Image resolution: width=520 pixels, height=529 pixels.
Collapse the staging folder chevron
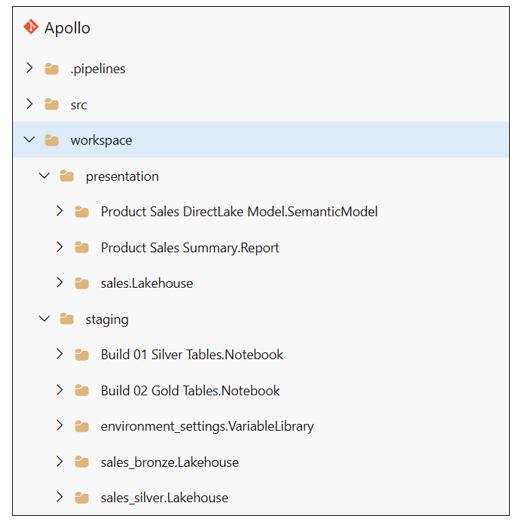[44, 318]
